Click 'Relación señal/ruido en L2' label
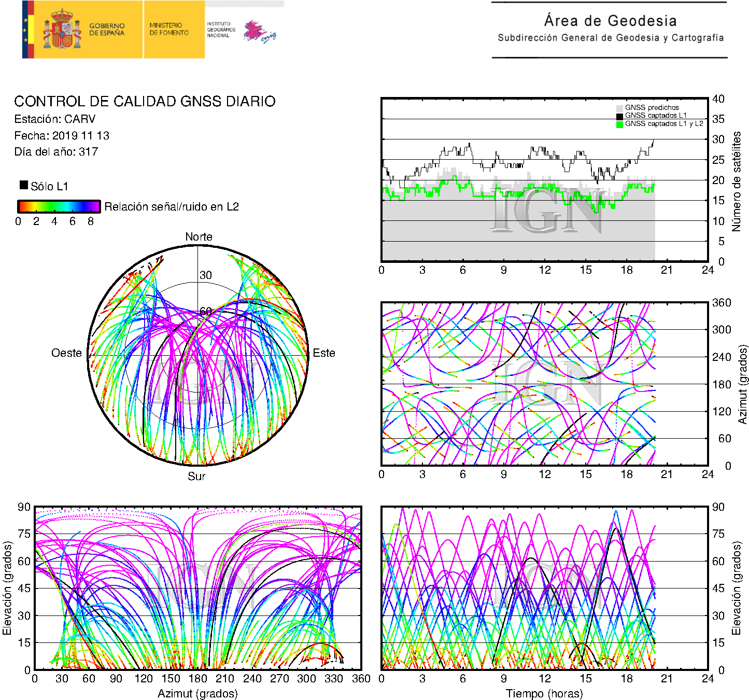 (x=172, y=207)
